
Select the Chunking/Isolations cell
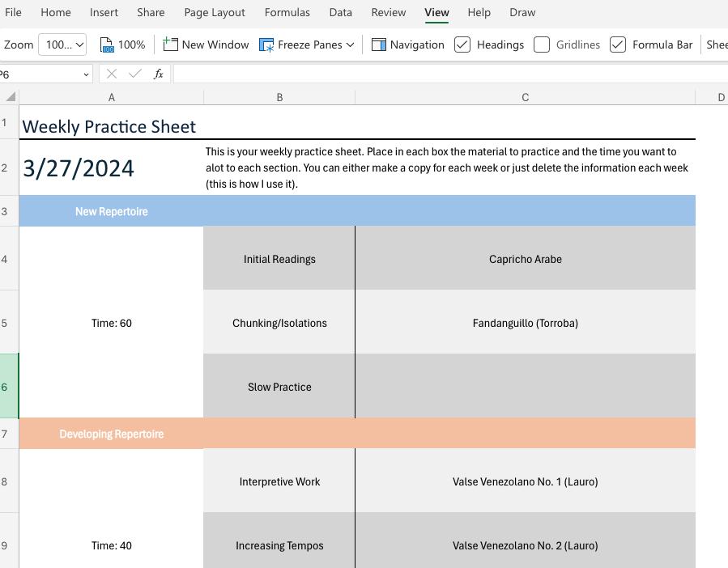(x=279, y=323)
